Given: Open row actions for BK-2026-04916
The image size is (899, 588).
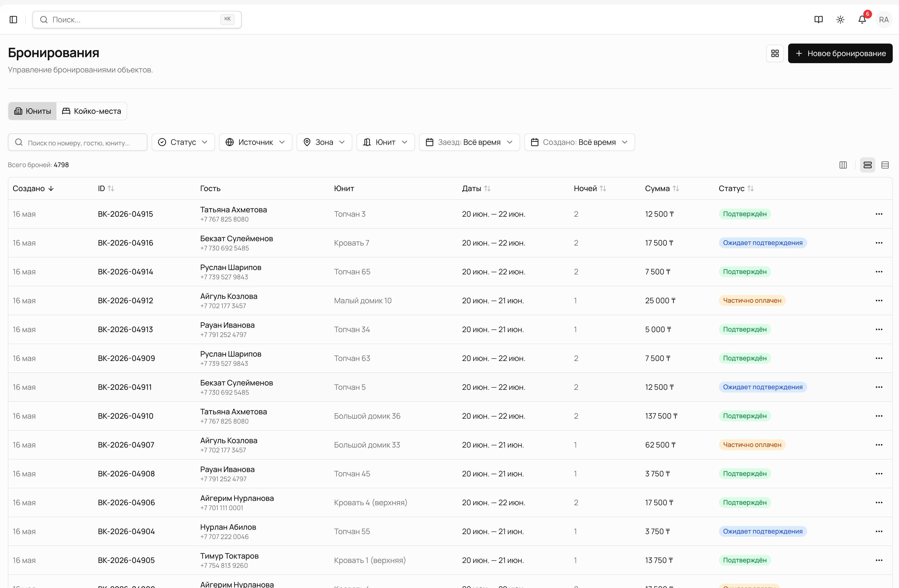Looking at the screenshot, I should point(879,243).
